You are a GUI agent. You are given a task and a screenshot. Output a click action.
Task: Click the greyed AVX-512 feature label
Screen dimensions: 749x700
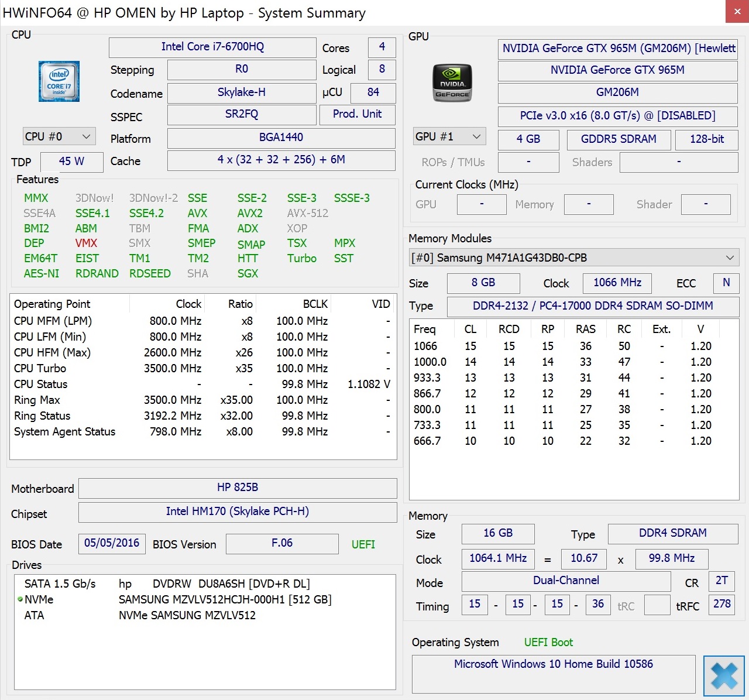point(308,213)
